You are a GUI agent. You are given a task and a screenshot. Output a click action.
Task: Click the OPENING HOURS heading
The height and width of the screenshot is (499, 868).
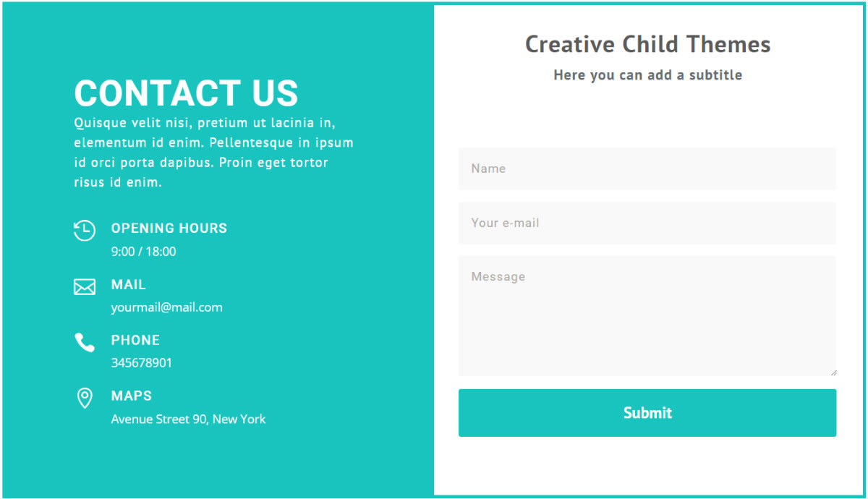(x=169, y=229)
